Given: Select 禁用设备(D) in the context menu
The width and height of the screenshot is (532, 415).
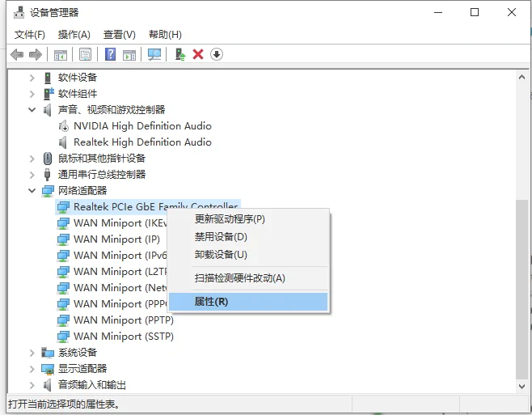Looking at the screenshot, I should click(221, 237).
